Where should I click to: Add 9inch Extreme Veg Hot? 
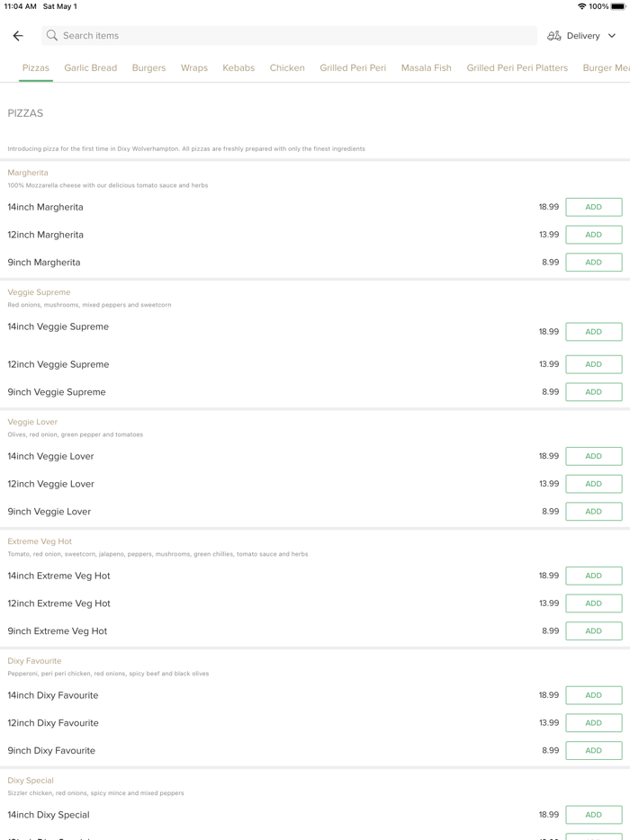(x=593, y=630)
